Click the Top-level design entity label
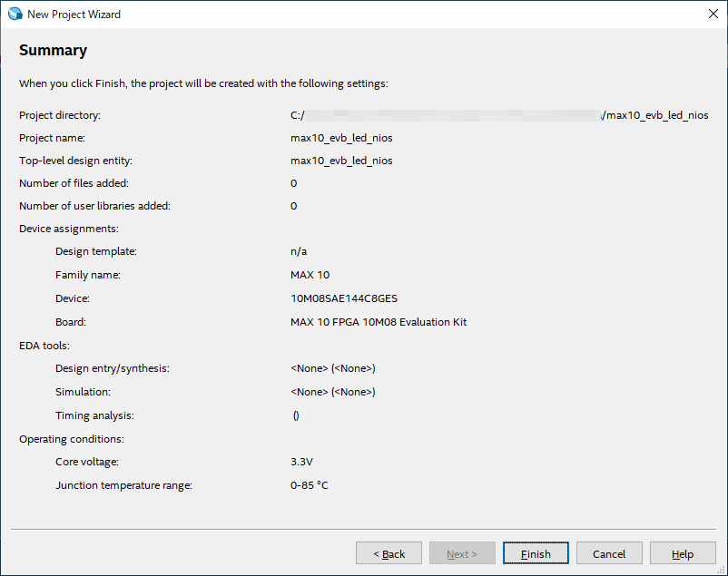The width and height of the screenshot is (728, 576). 75,161
